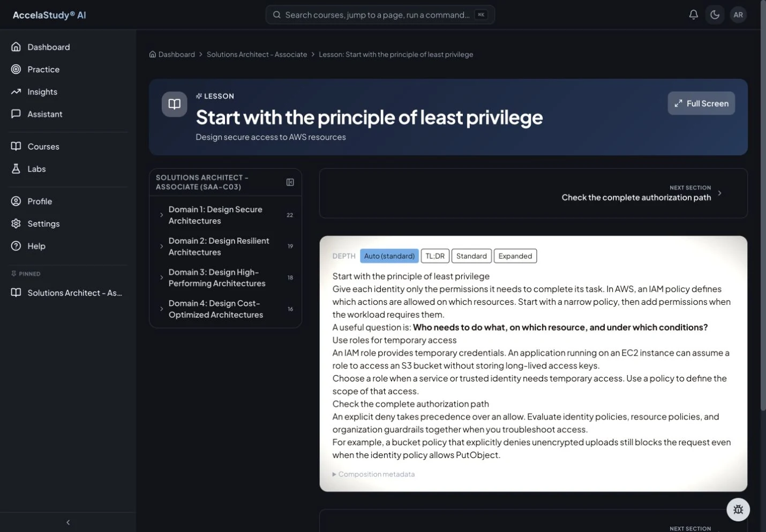Click the Full Screen button
Screen dimensions: 766x532
[x=701, y=103]
